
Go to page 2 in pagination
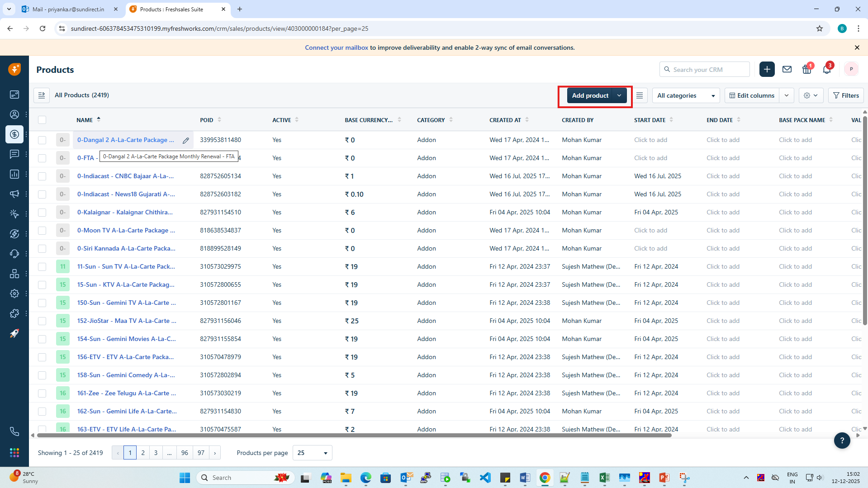[143, 453]
